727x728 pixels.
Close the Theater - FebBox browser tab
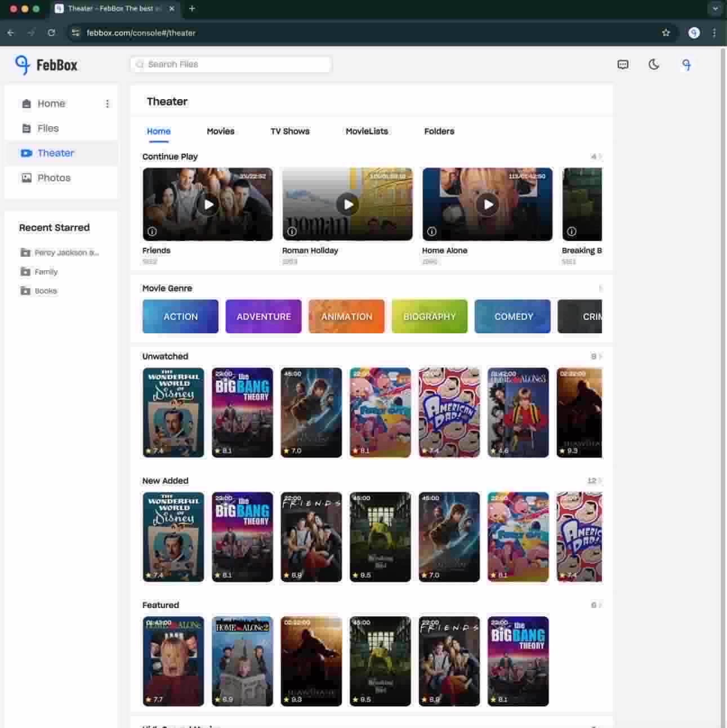[x=172, y=8]
